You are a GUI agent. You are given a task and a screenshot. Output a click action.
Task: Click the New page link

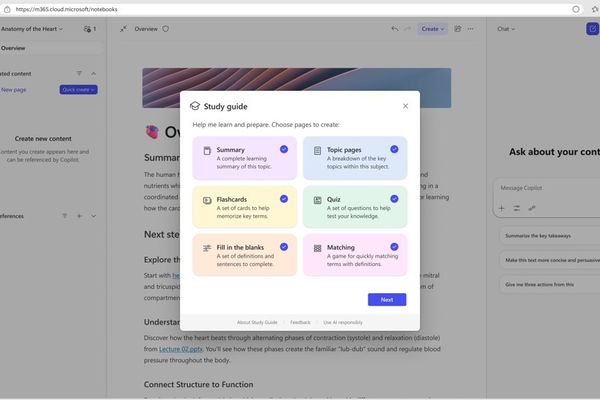[14, 90]
